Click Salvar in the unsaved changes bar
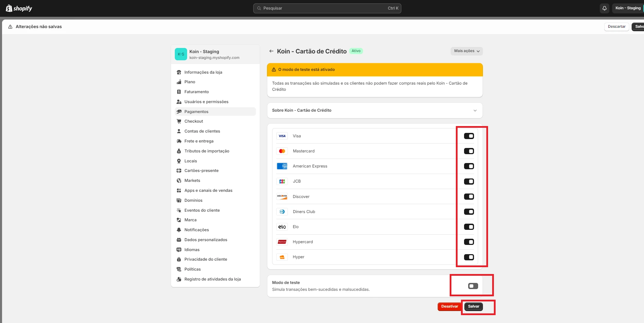The height and width of the screenshot is (323, 644). (639, 27)
